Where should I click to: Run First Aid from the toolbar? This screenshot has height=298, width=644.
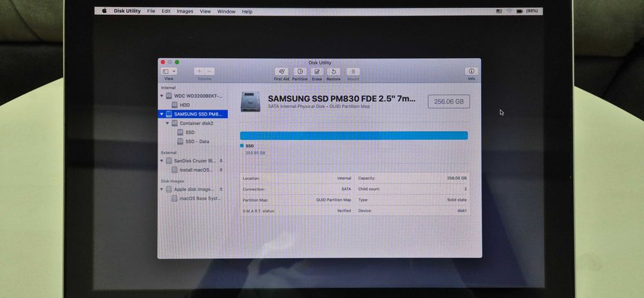281,72
